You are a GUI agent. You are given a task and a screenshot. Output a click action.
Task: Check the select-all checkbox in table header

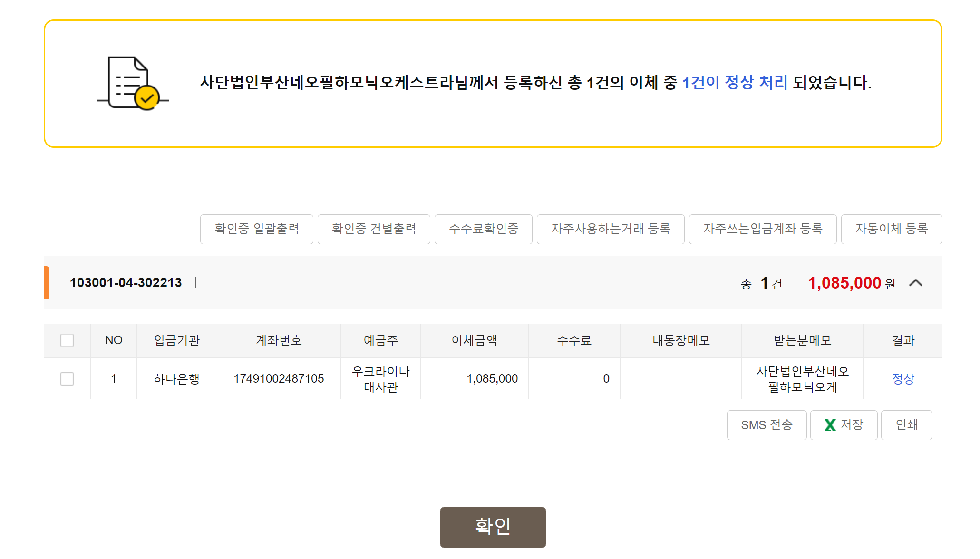[67, 340]
